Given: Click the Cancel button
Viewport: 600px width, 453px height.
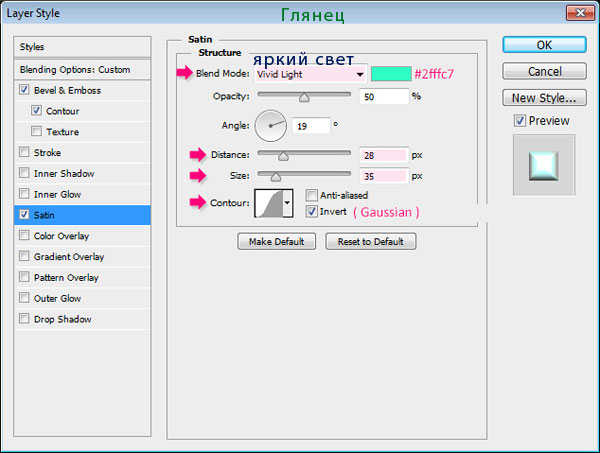Looking at the screenshot, I should (x=544, y=71).
